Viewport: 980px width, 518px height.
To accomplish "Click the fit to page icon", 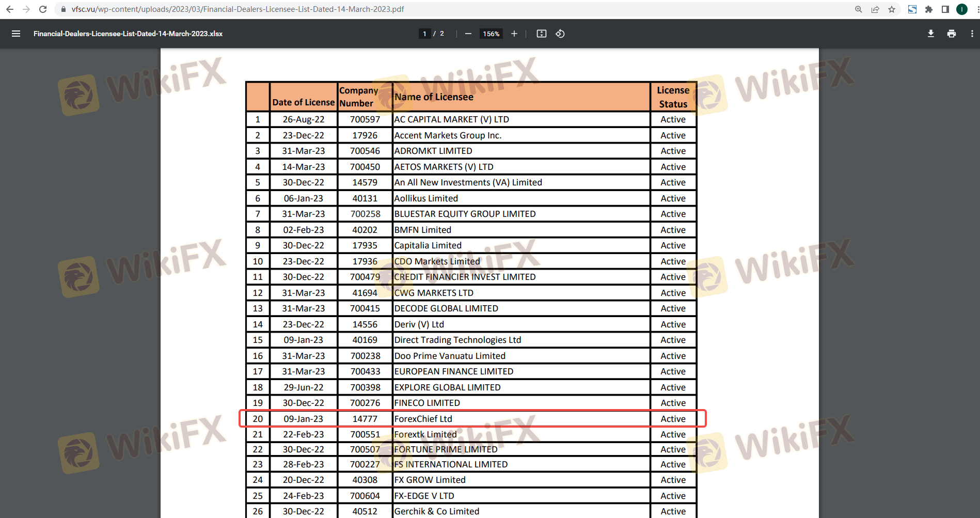I will click(x=541, y=34).
